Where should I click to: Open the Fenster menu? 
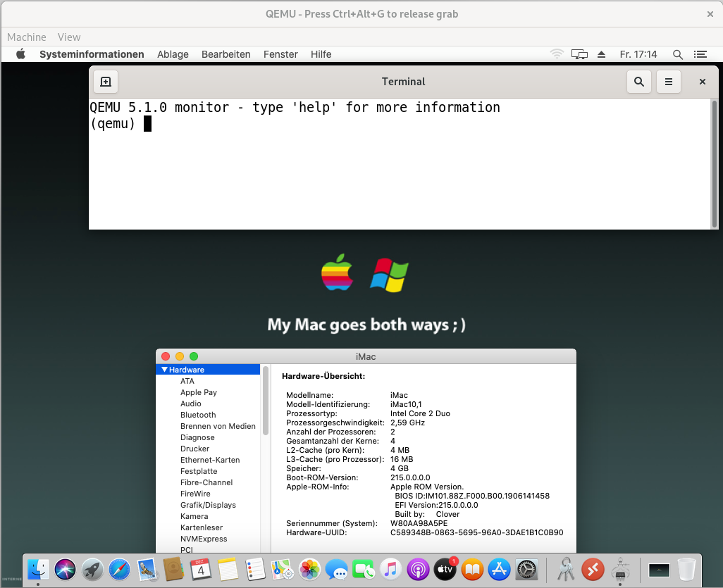pyautogui.click(x=280, y=54)
